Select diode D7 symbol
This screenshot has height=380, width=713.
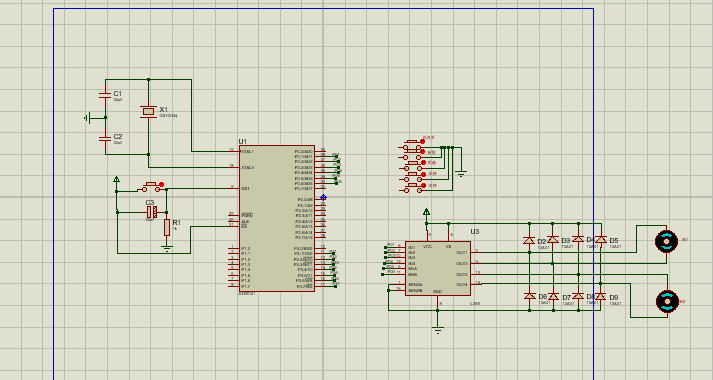click(x=553, y=297)
